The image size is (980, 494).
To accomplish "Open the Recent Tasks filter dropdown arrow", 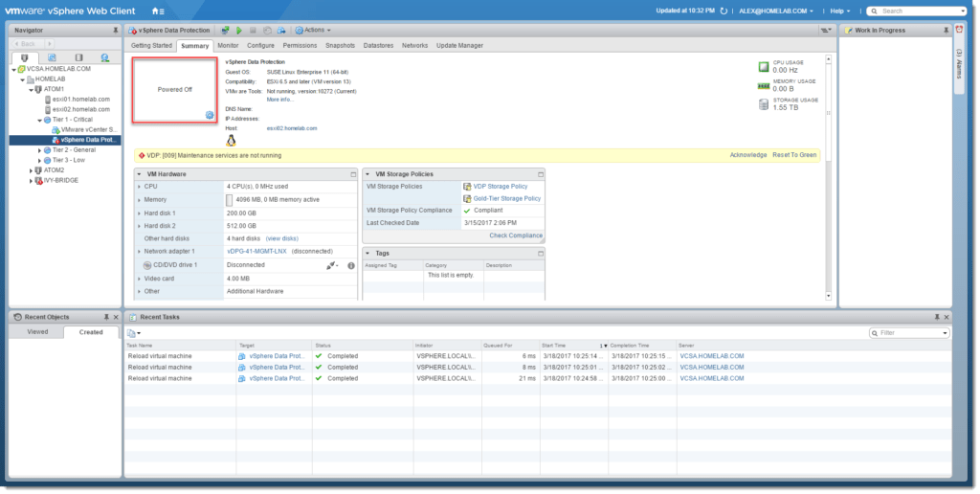I will point(945,333).
